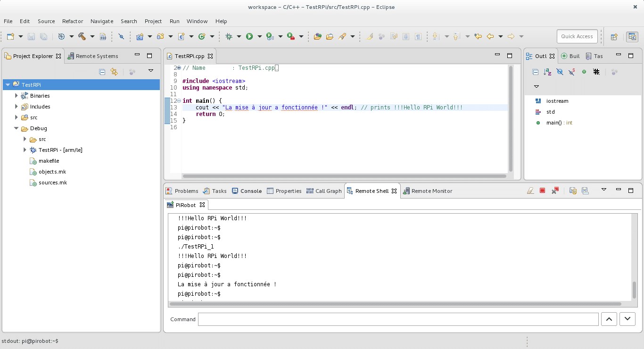Open the Outline view menu triangle
Screen dimensions: 644x349
537,86
